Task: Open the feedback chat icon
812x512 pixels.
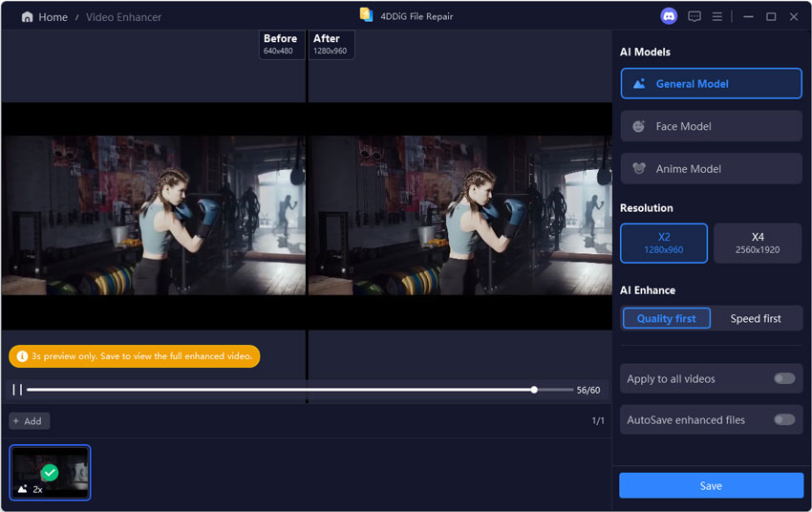Action: pyautogui.click(x=694, y=16)
